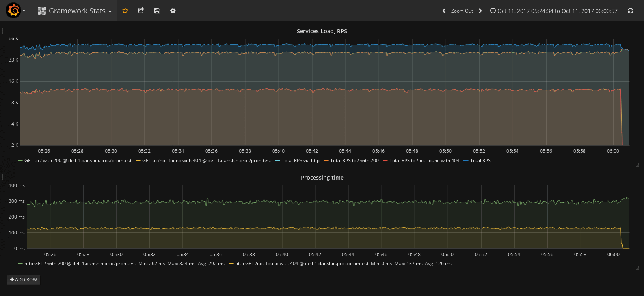644x296 pixels.
Task: Click the share dashboard icon
Action: pyautogui.click(x=141, y=11)
